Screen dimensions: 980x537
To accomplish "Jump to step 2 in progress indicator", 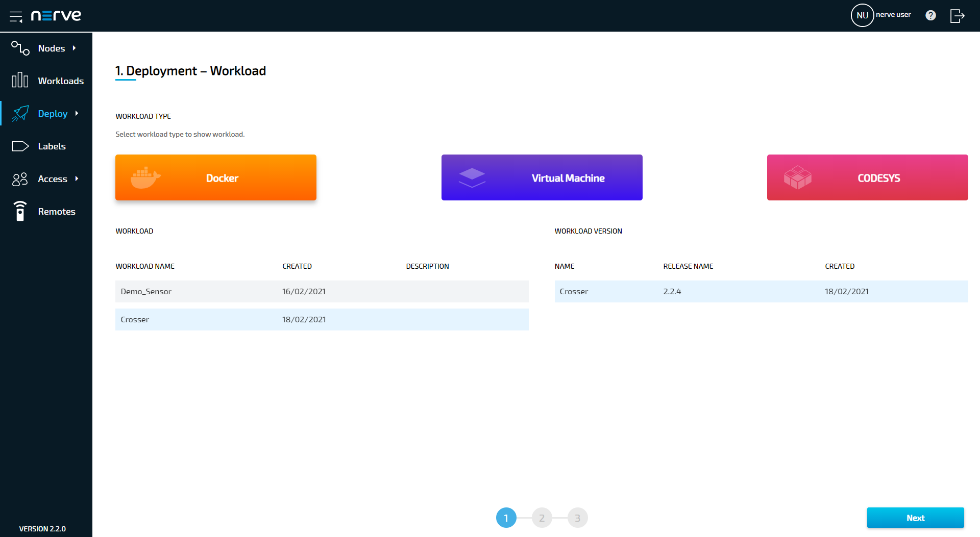I will 542,518.
